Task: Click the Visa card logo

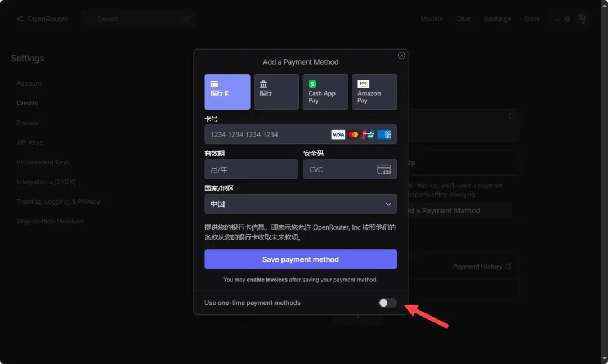Action: click(x=338, y=134)
